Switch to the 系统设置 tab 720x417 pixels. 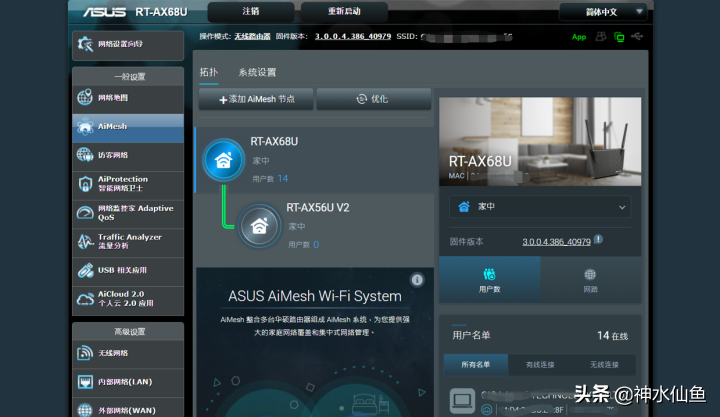(x=257, y=73)
